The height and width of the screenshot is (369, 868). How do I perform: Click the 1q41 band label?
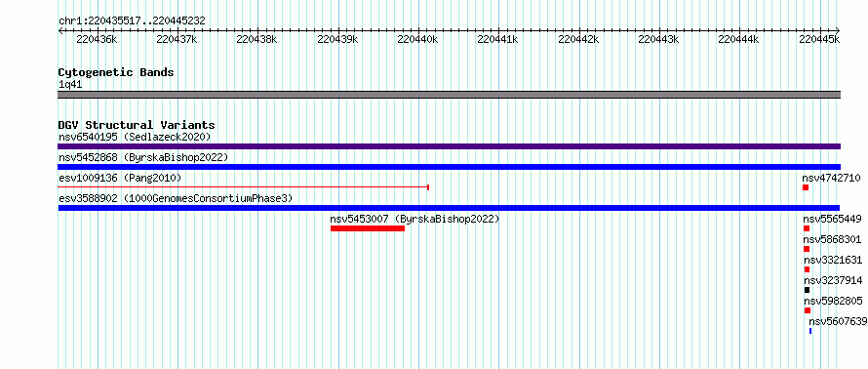71,85
